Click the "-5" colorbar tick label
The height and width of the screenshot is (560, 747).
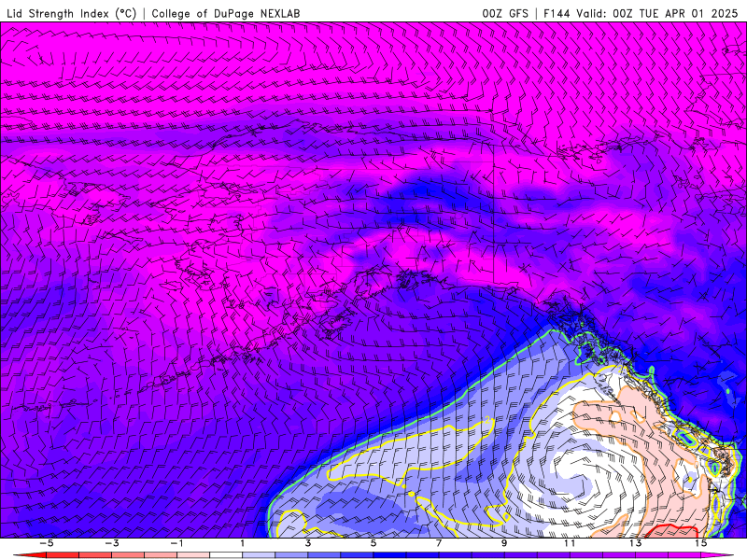(x=46, y=543)
